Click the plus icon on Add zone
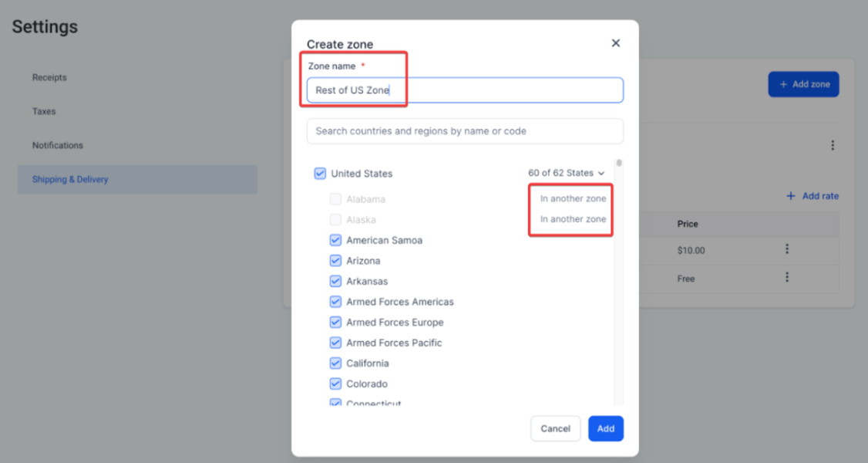Viewport: 868px width, 463px height. point(783,84)
